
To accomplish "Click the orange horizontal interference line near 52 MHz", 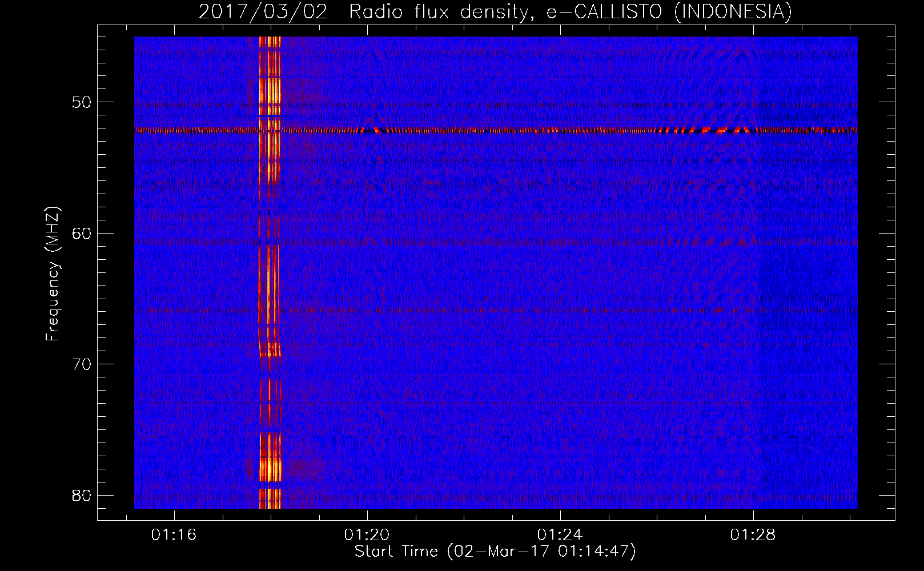I will coord(496,130).
